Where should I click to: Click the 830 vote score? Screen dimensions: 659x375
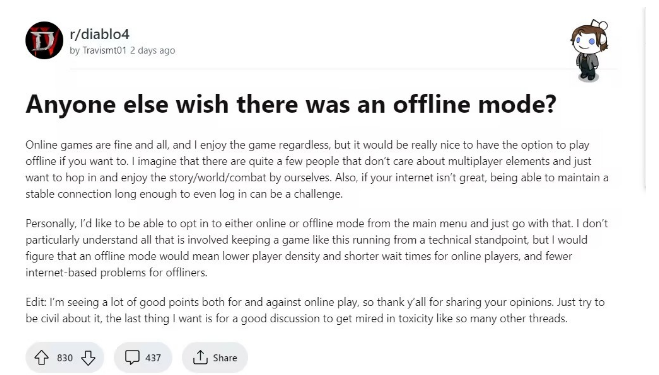[x=65, y=358]
